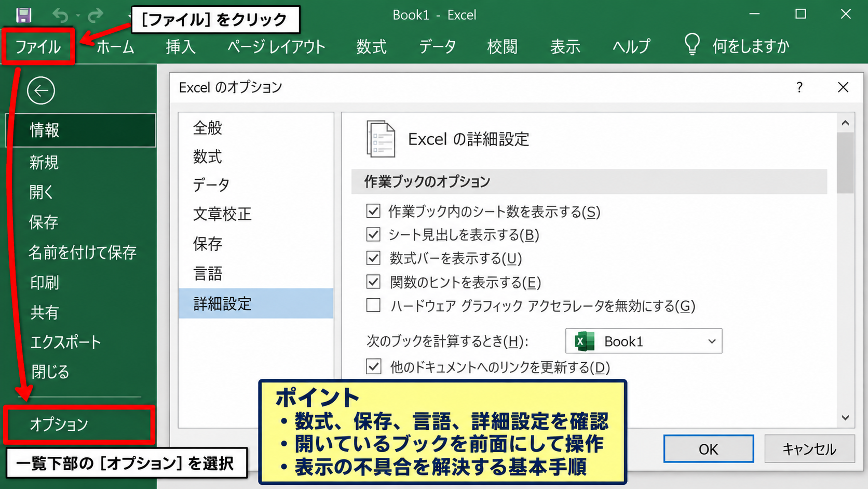This screenshot has height=489, width=868.
Task: Select the ページ レイアウト tab
Action: [x=276, y=47]
